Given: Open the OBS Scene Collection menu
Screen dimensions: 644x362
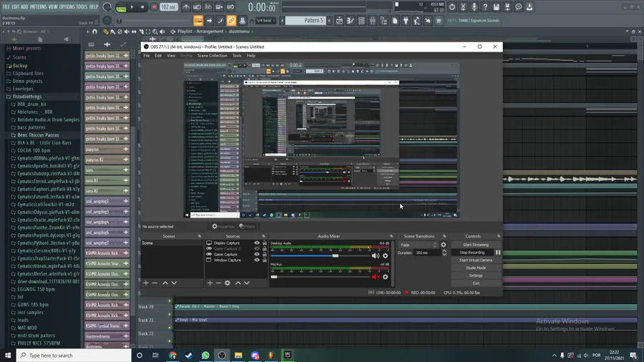Looking at the screenshot, I should (212, 56).
